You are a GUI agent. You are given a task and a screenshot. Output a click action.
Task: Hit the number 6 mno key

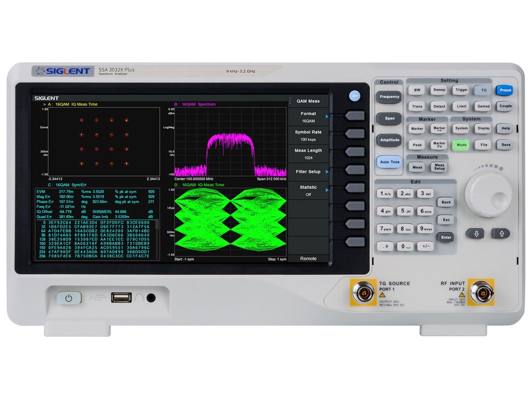pos(425,211)
